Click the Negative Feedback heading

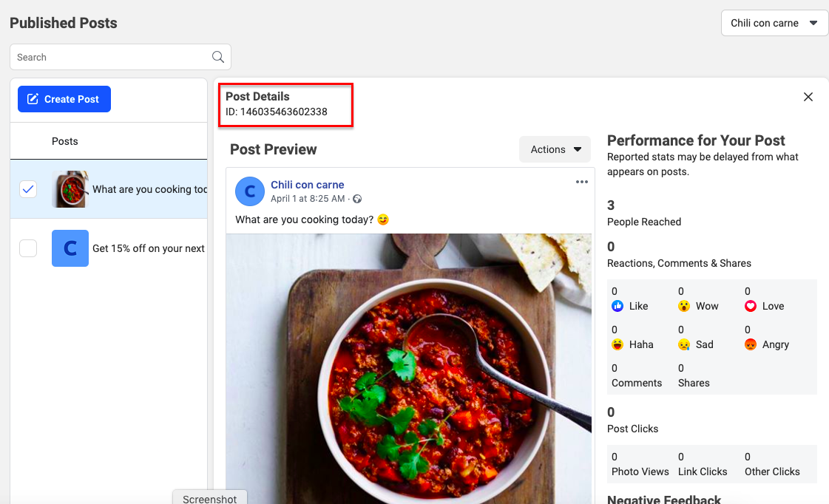[664, 499]
